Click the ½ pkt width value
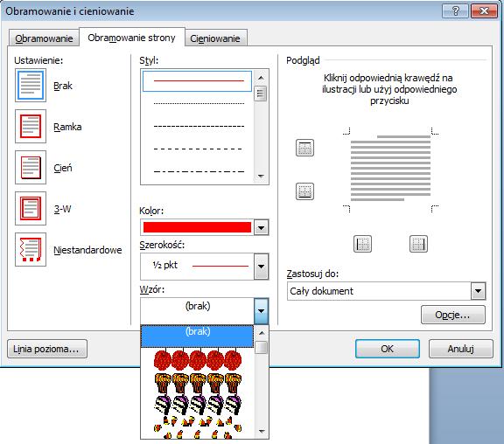Image resolution: width=504 pixels, height=444 pixels. (164, 265)
